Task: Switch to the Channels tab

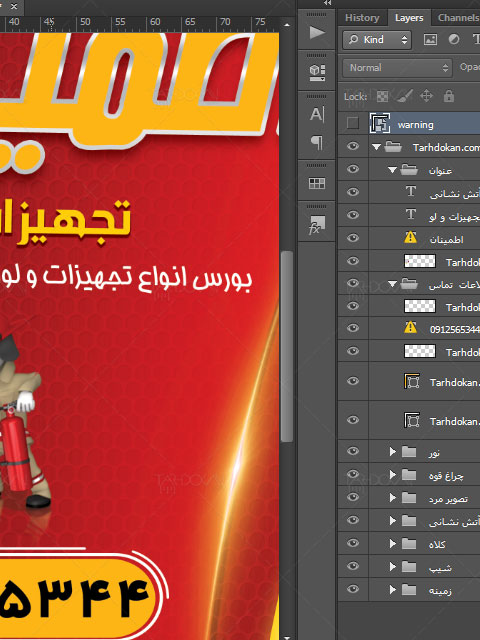Action: 458,18
